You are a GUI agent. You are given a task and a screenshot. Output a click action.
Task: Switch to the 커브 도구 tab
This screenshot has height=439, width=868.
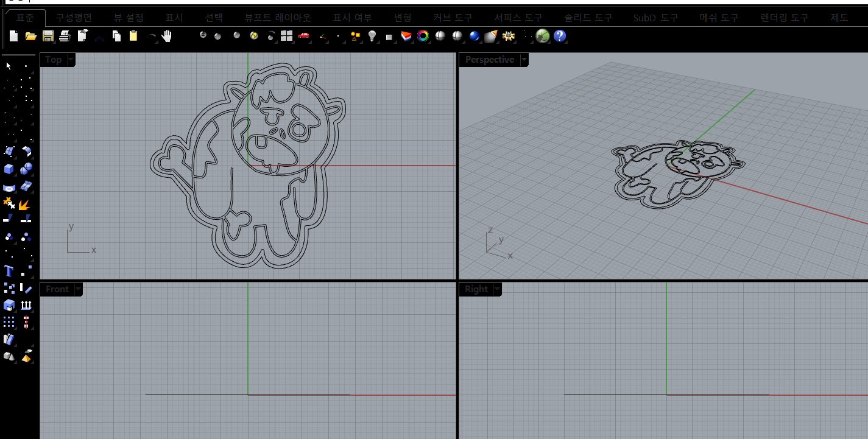click(x=453, y=18)
